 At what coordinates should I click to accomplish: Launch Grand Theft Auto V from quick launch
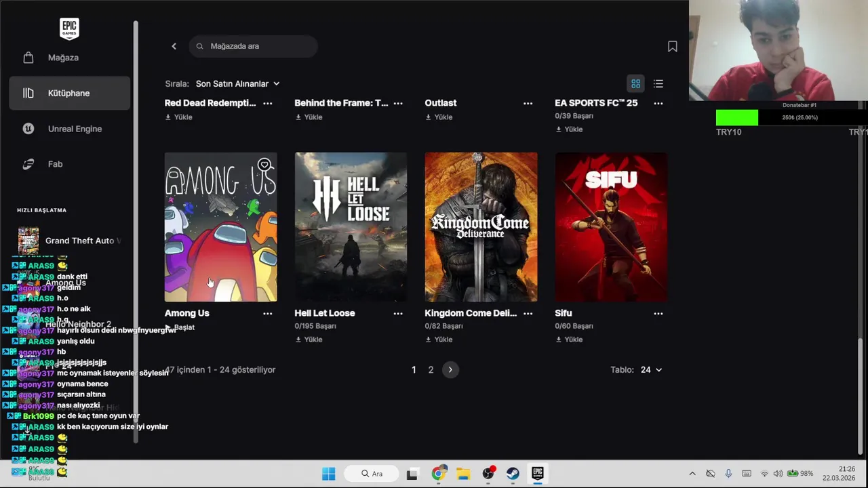(70, 241)
